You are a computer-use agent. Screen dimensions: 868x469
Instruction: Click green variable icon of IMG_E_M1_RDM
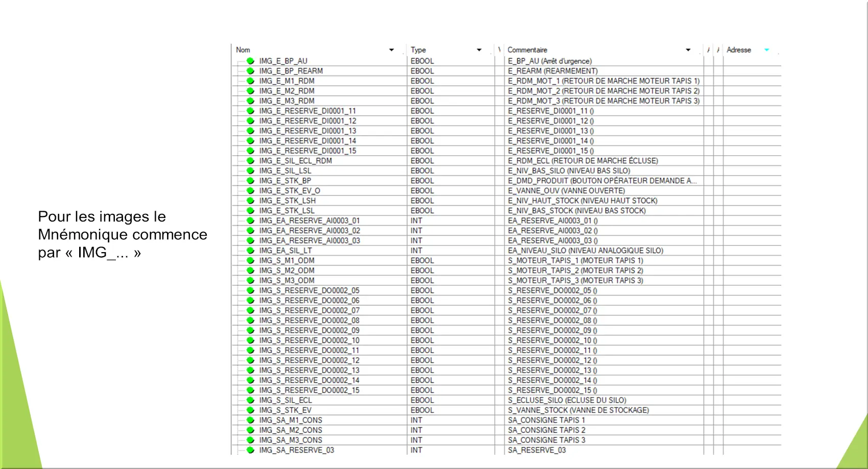click(x=250, y=81)
